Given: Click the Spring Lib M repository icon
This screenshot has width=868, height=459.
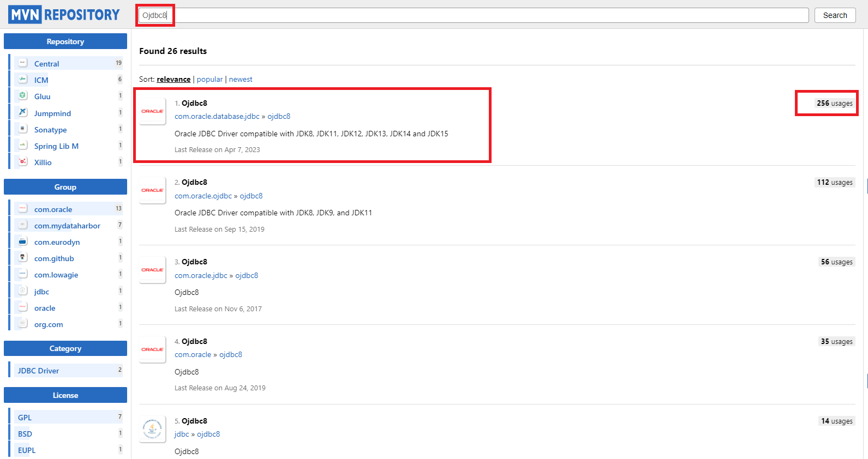Looking at the screenshot, I should click(x=23, y=146).
